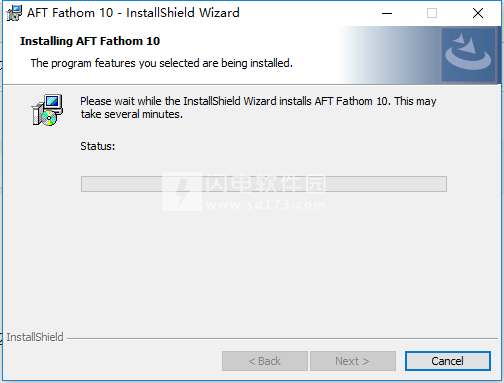Click the disabled < Back button
The image size is (504, 383).
(x=265, y=361)
